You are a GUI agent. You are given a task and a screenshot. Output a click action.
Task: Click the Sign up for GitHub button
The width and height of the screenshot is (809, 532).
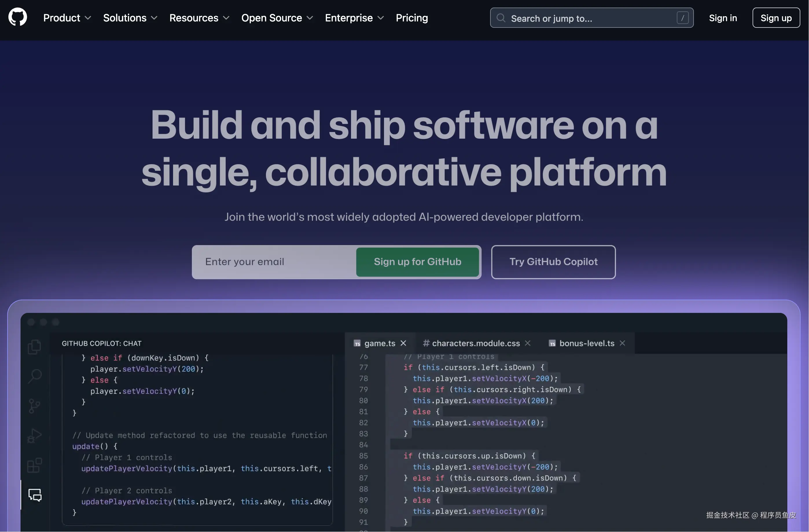point(418,262)
